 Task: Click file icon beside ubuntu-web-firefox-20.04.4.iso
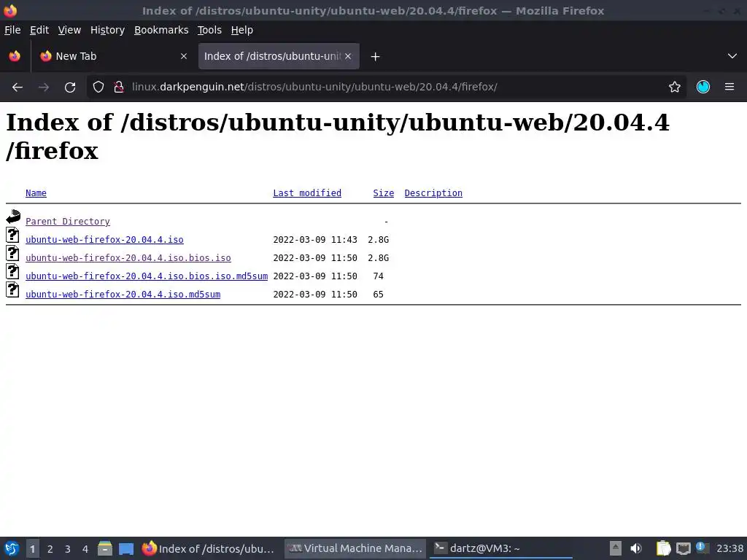click(12, 236)
